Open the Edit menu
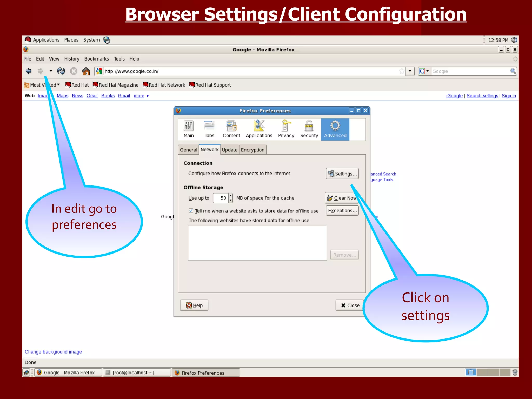 click(40, 59)
